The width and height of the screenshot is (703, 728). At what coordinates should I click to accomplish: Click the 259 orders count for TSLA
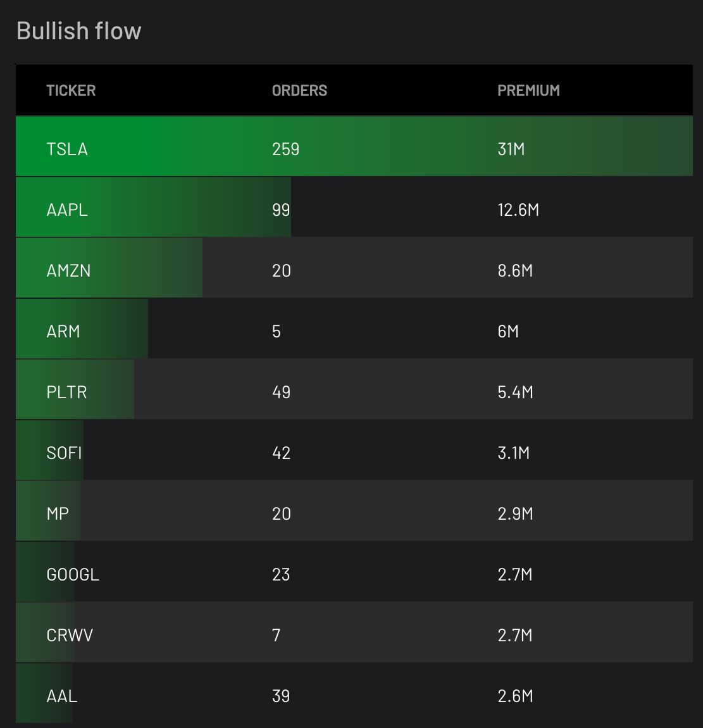[285, 149]
